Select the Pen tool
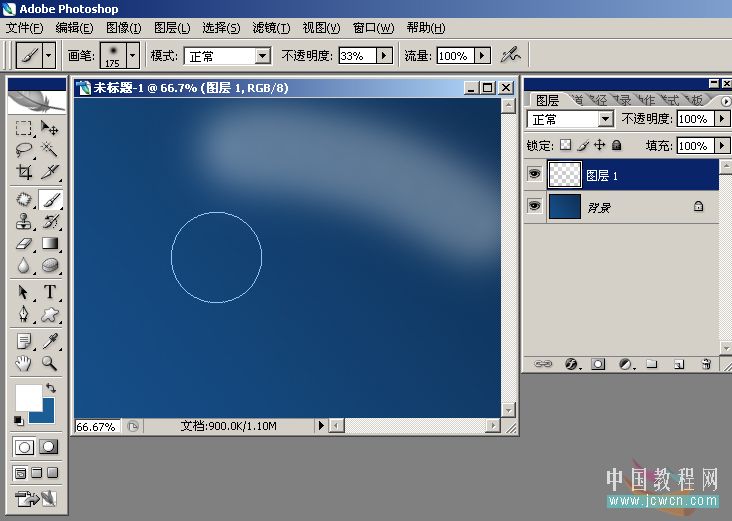Image resolution: width=732 pixels, height=521 pixels. [23, 314]
